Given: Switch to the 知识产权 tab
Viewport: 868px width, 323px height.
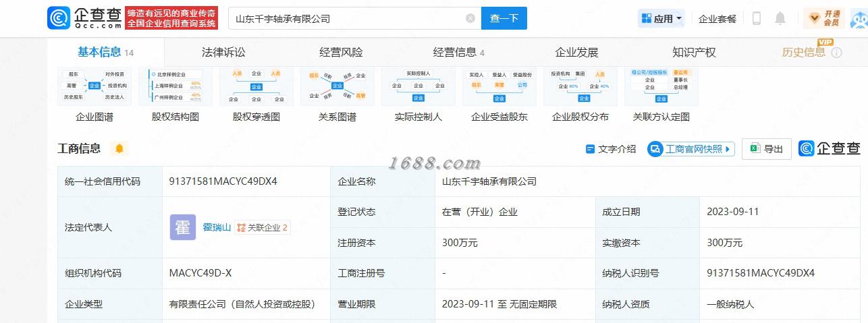Looking at the screenshot, I should pyautogui.click(x=694, y=52).
